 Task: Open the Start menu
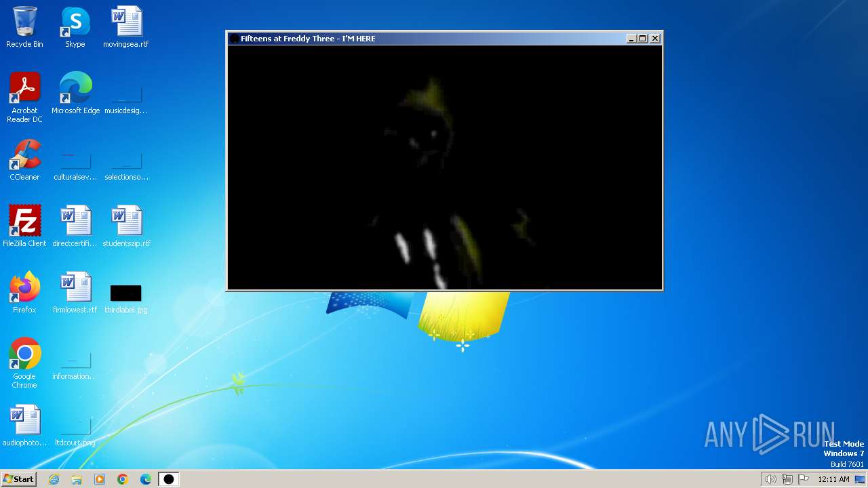click(x=18, y=479)
